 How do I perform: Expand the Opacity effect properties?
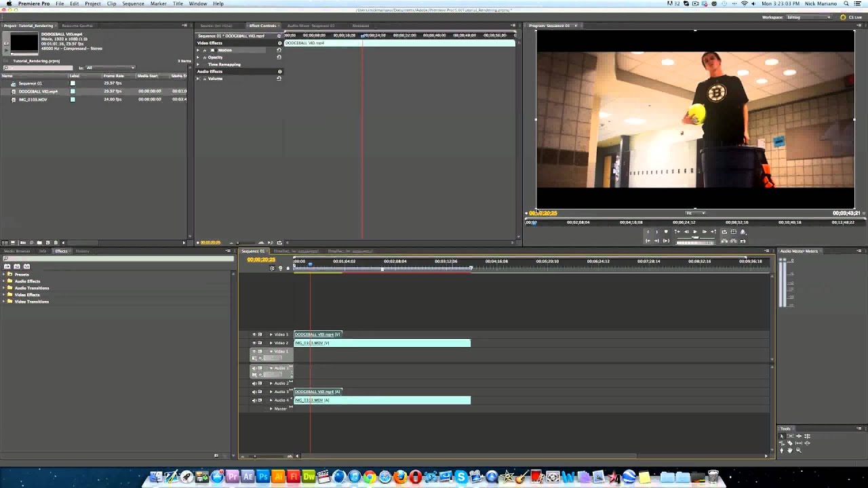[198, 57]
